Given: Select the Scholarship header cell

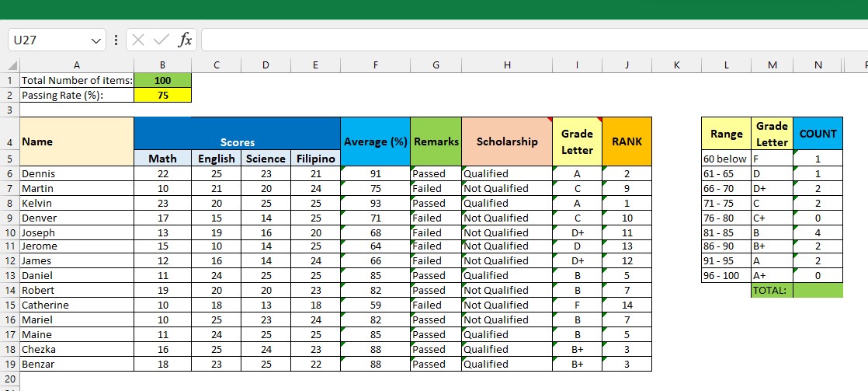Looking at the screenshot, I should 507,141.
